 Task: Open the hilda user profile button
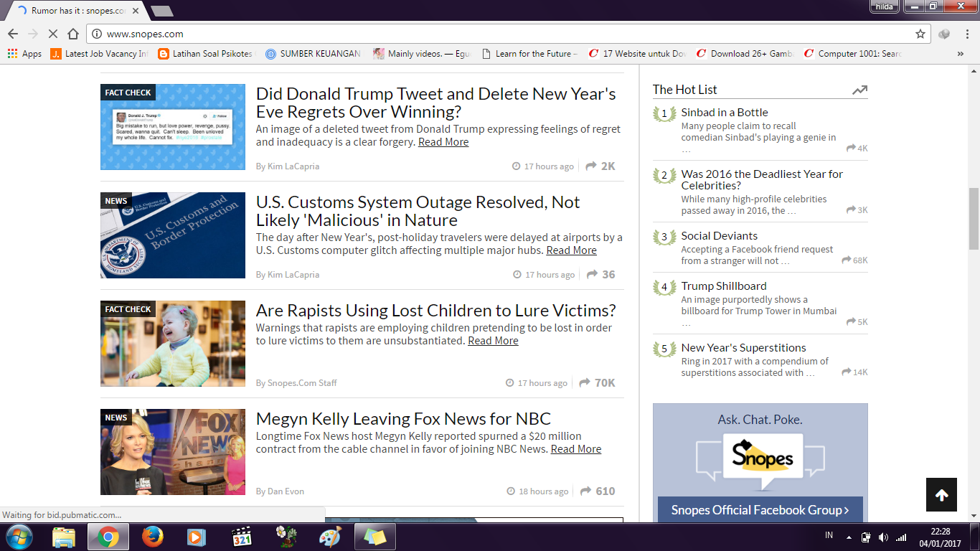(x=885, y=6)
